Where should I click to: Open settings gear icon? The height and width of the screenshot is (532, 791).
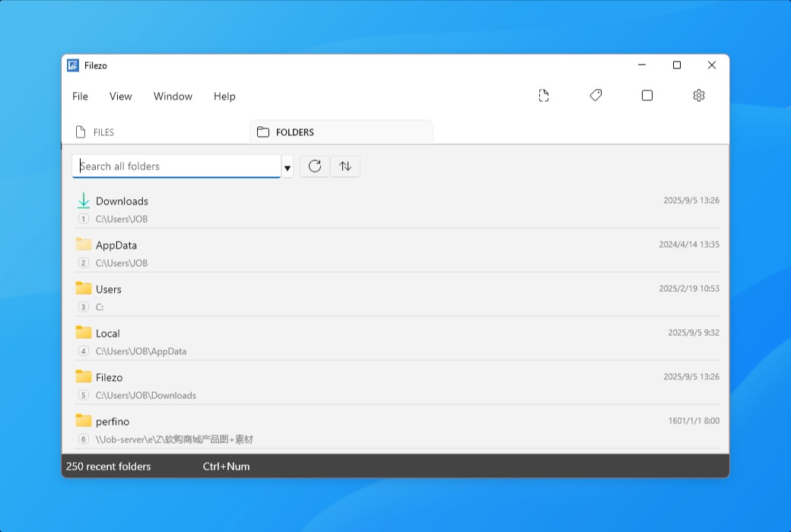coord(699,95)
